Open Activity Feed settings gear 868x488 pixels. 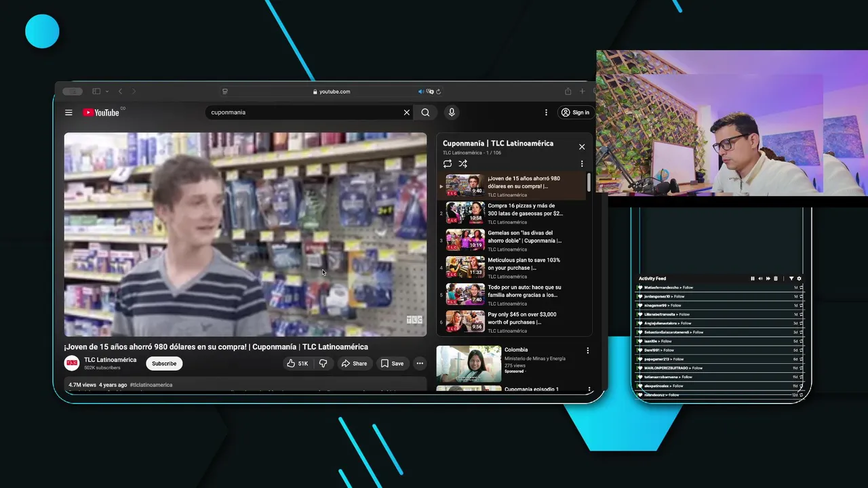(x=799, y=279)
